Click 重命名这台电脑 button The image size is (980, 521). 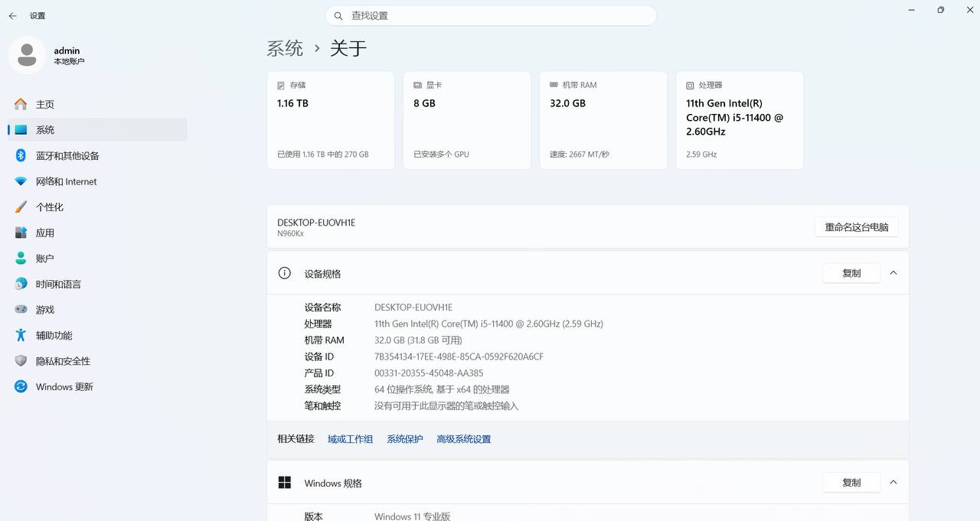857,227
